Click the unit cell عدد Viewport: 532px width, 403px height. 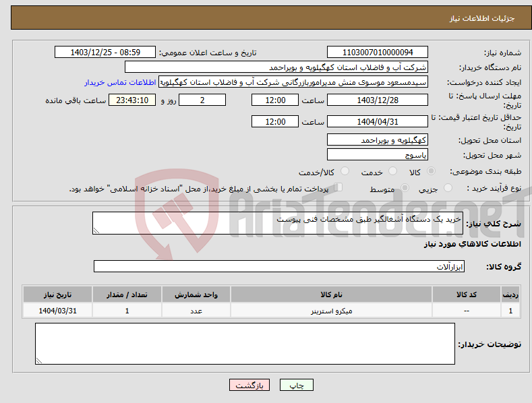196,311
